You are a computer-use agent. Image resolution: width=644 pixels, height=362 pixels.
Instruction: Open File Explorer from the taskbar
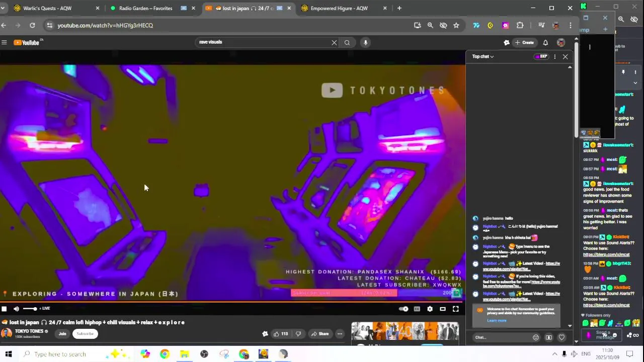[184, 354]
